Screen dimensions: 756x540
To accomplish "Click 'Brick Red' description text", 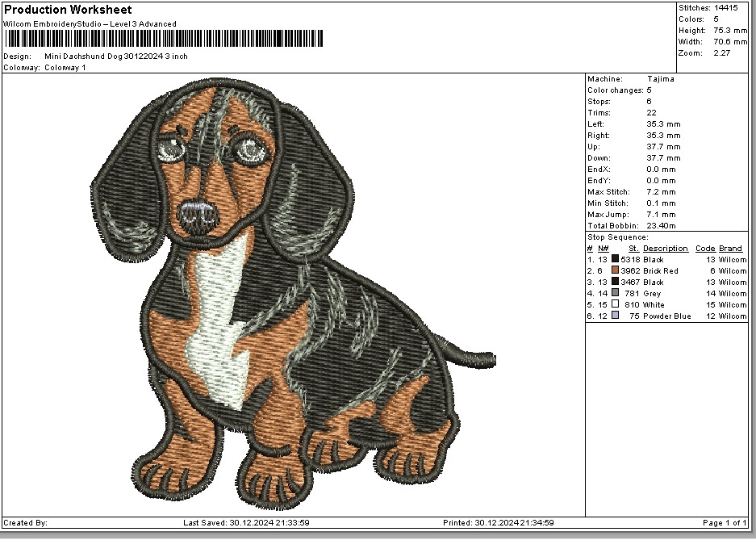I will [661, 271].
